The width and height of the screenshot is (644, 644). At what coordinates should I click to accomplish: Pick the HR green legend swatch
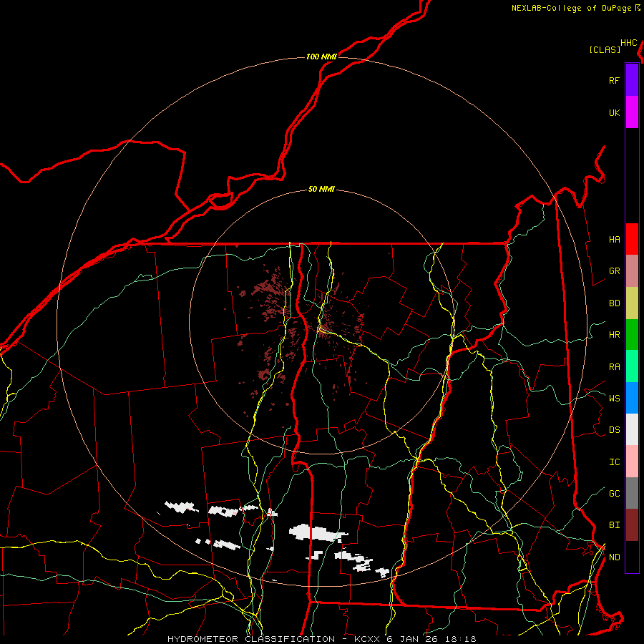(632, 334)
